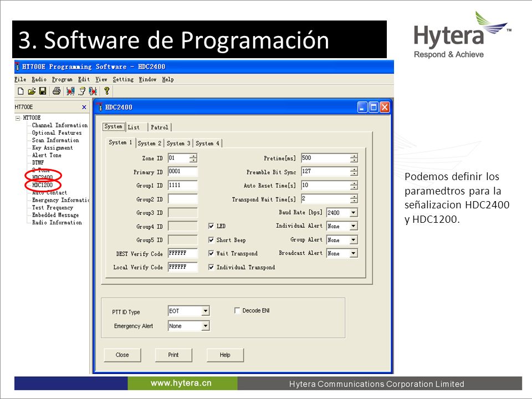Open the Radio menu
The width and height of the screenshot is (532, 399).
39,79
